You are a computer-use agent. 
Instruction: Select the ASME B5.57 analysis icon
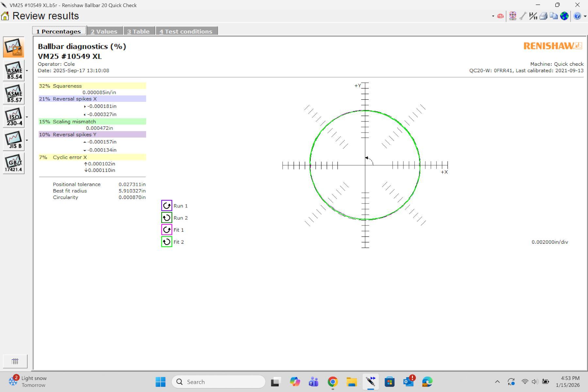(14, 94)
